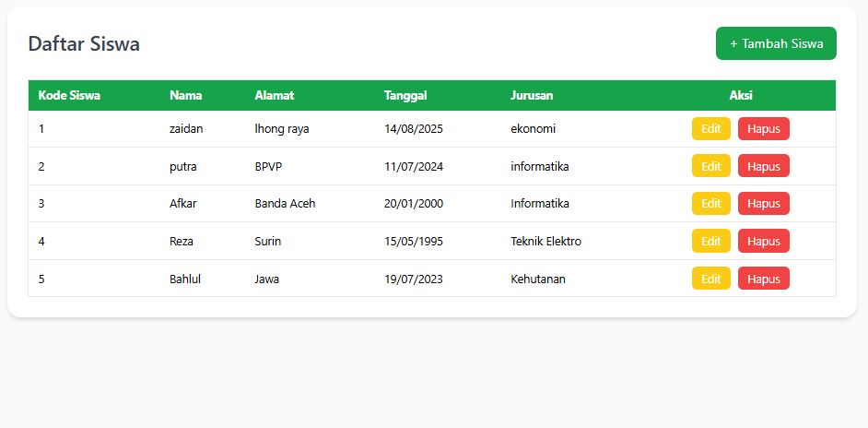868x428 pixels.
Task: Delete the zaidan student record
Action: point(763,129)
